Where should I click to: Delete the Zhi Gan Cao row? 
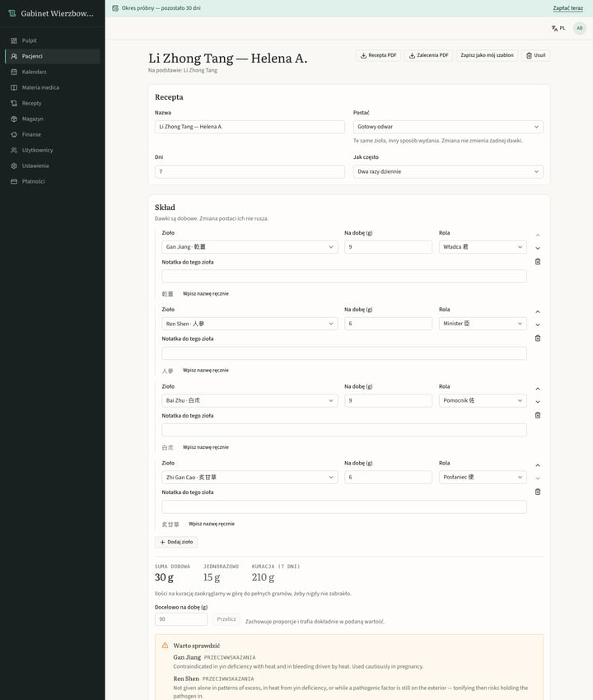pyautogui.click(x=538, y=492)
